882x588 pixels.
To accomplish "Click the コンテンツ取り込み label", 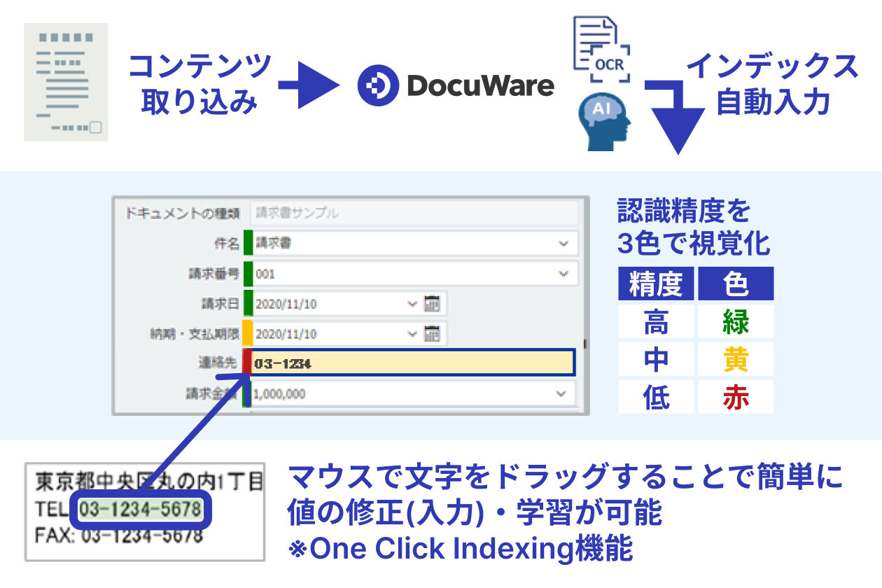I will click(200, 84).
